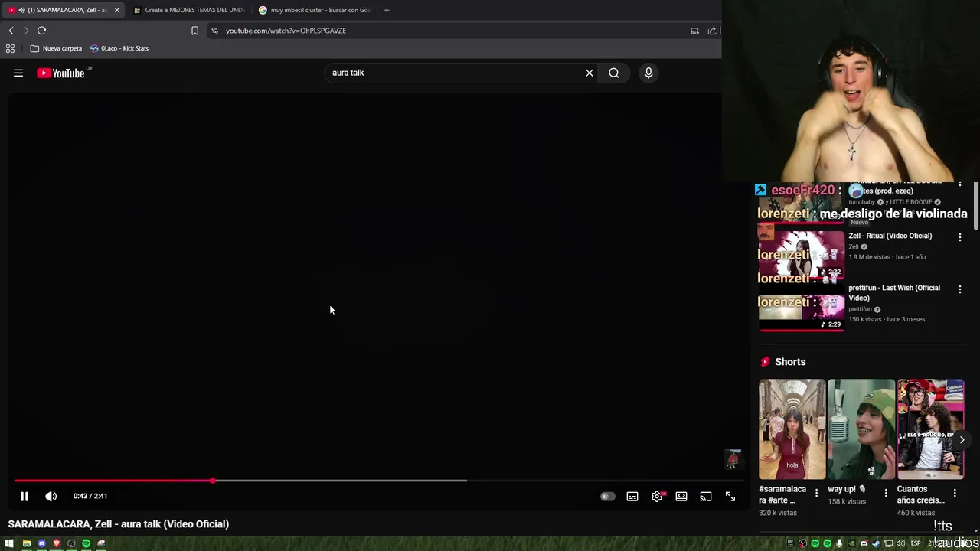980x551 pixels.
Task: Click the Shorts section heading
Action: [790, 362]
